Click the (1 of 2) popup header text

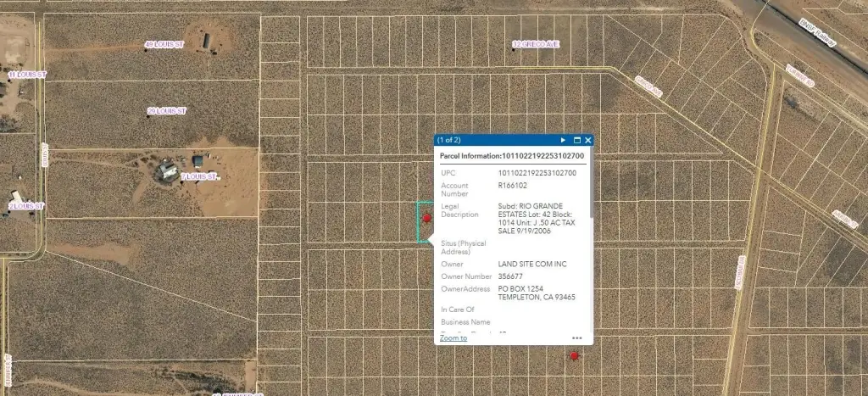click(x=449, y=140)
